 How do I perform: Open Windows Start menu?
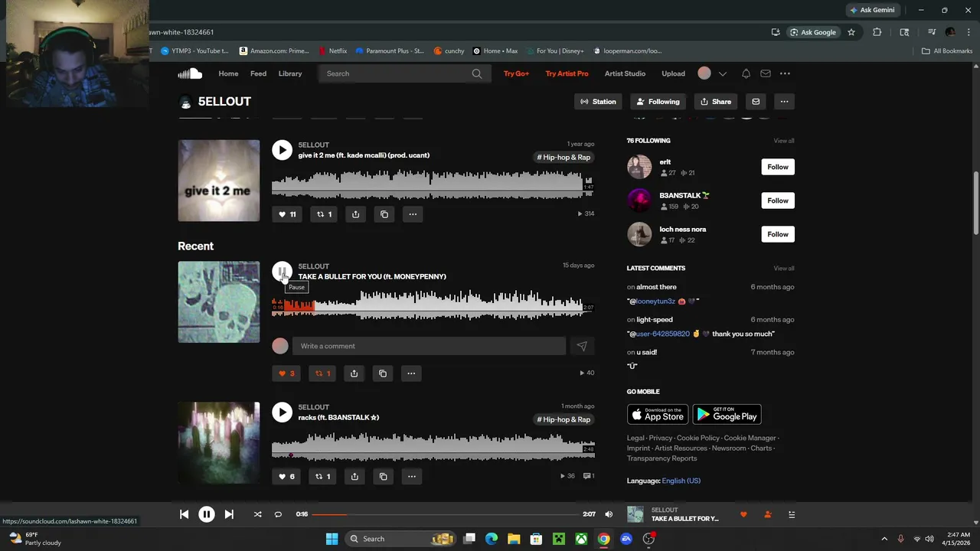pyautogui.click(x=332, y=539)
